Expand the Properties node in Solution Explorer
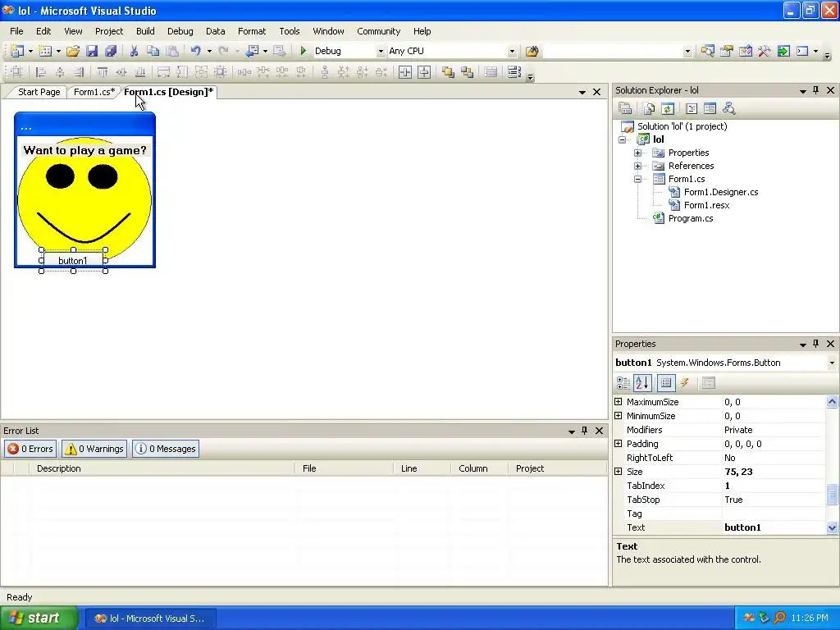Image resolution: width=840 pixels, height=630 pixels. 637,153
